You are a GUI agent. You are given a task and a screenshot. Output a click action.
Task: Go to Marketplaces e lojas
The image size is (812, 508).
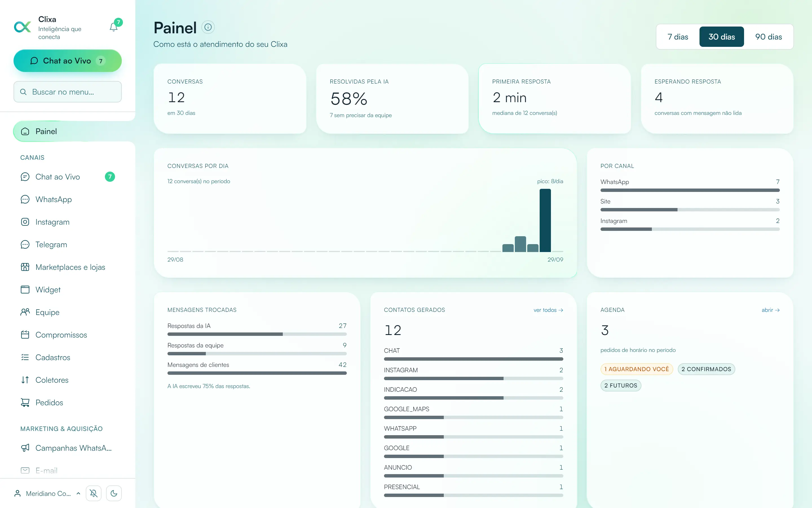67,267
